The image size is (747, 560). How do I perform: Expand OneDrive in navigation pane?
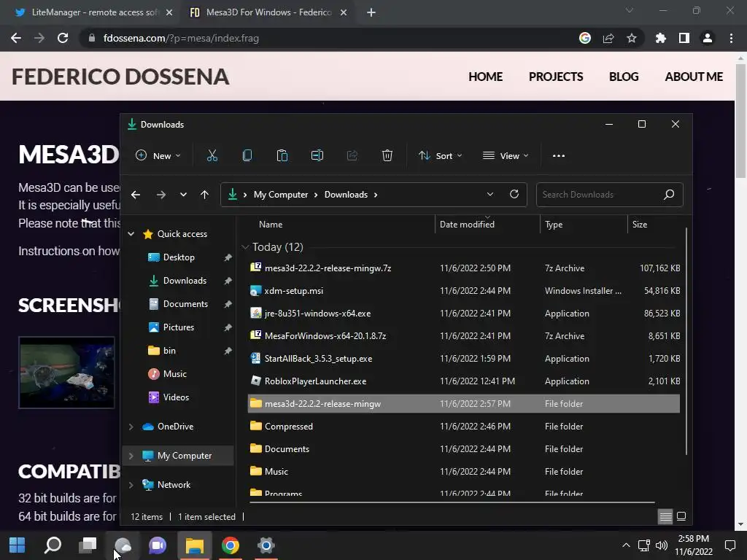click(131, 427)
